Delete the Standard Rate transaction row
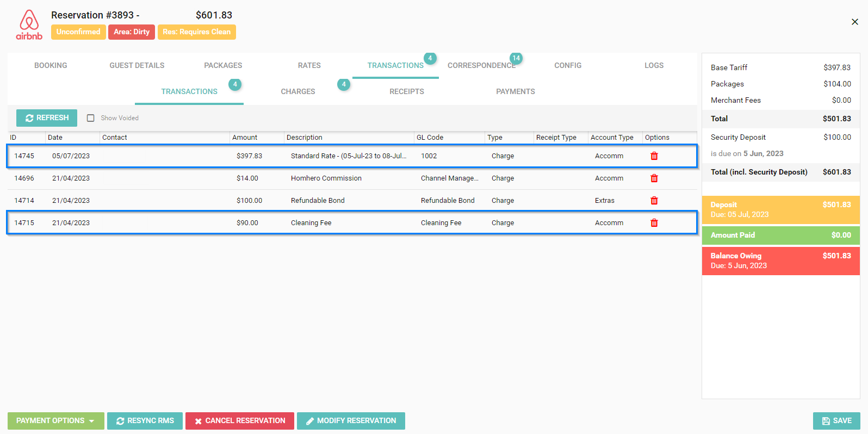The width and height of the screenshot is (868, 434). [x=654, y=156]
